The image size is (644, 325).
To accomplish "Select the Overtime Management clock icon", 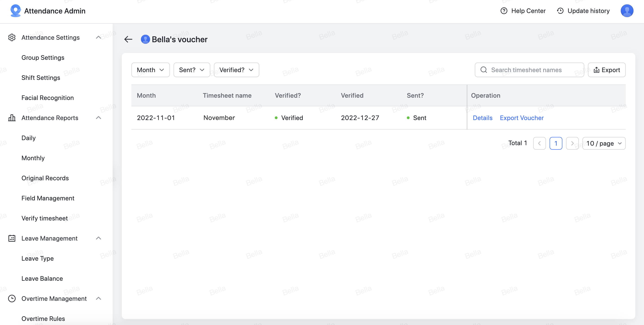I will (x=12, y=299).
